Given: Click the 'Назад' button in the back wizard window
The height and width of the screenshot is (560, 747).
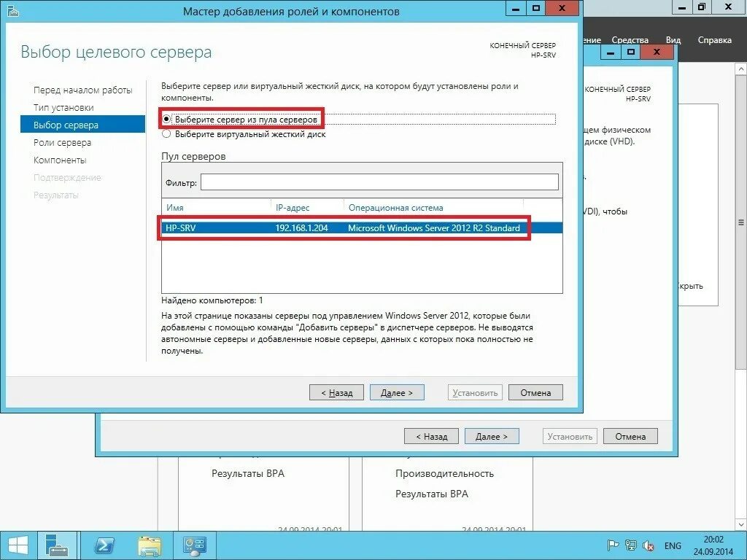Looking at the screenshot, I should click(x=431, y=436).
